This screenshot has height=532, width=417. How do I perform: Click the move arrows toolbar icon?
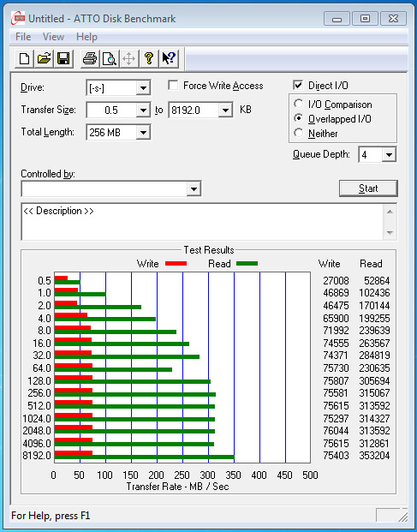pyautogui.click(x=129, y=58)
